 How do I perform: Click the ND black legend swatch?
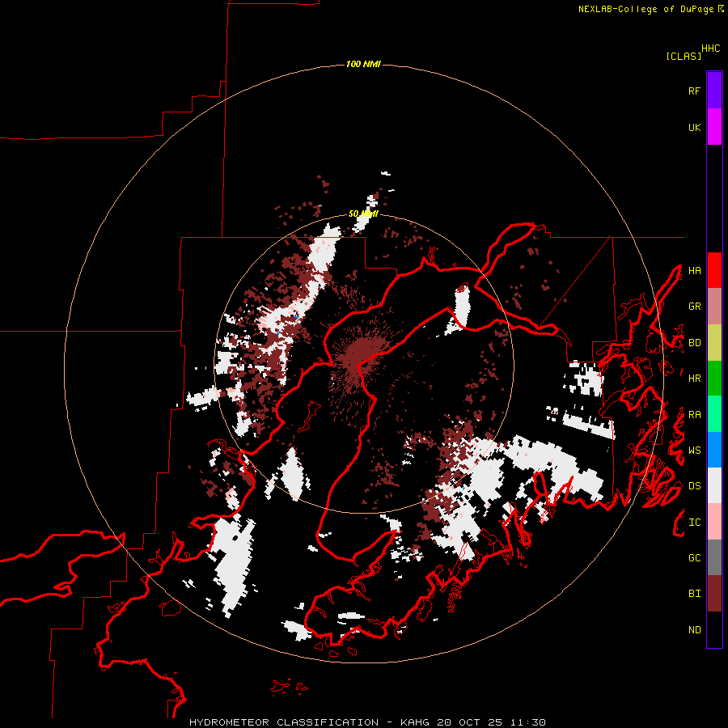[x=714, y=629]
